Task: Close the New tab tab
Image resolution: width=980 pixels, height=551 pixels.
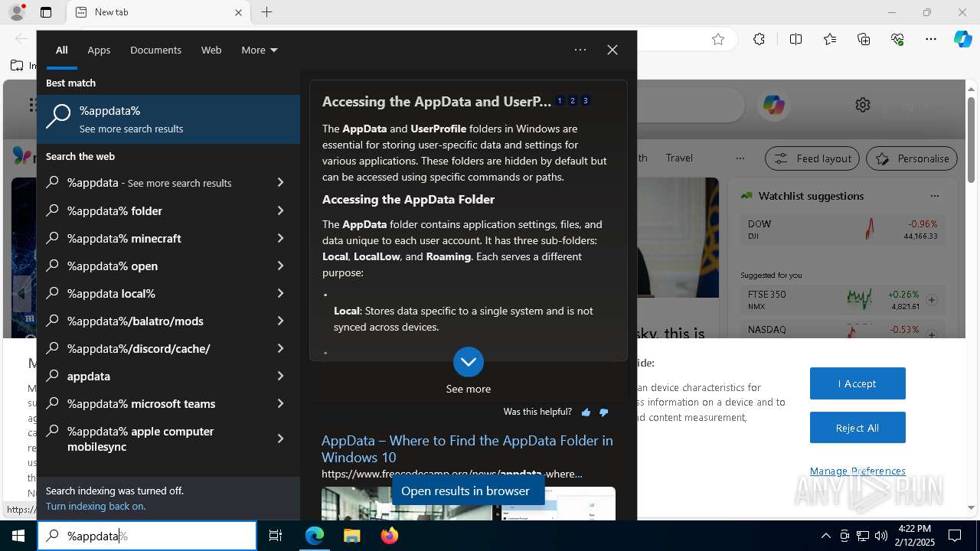Action: [238, 12]
